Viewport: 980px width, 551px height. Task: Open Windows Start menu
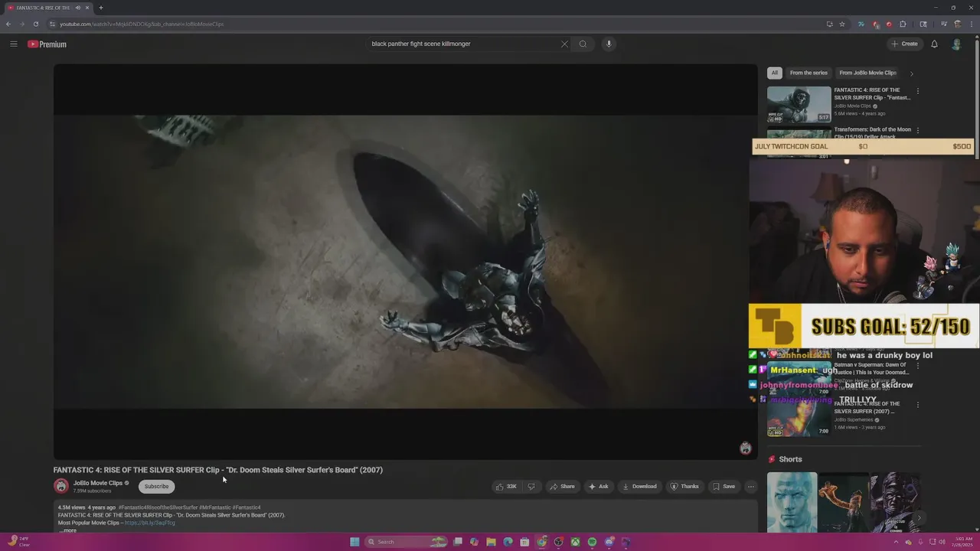pyautogui.click(x=354, y=542)
